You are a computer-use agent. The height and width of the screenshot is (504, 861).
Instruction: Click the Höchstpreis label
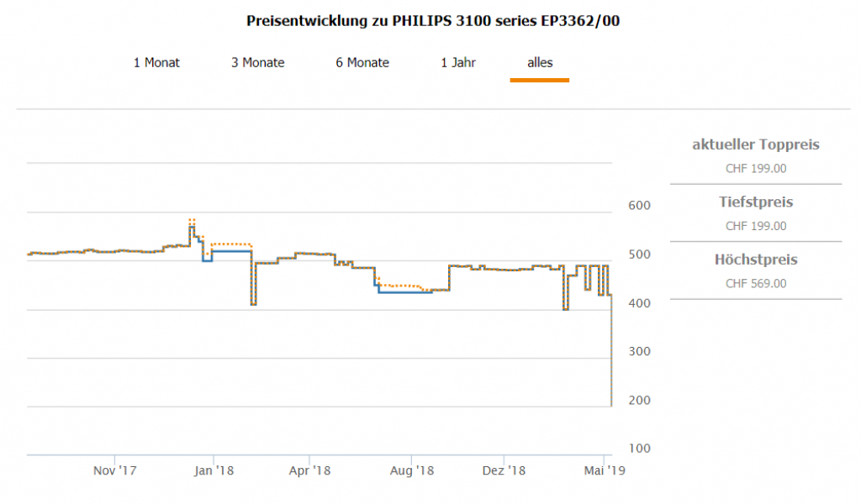(755, 260)
